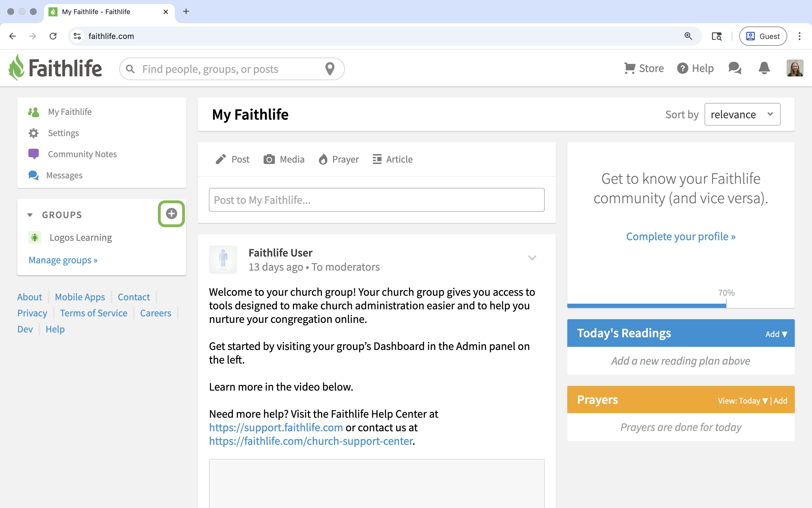Click the Store text link
The image size is (812, 508).
click(651, 68)
